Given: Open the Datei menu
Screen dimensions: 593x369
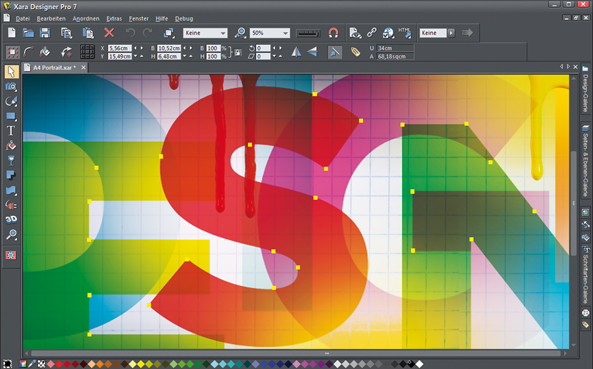Looking at the screenshot, I should pos(23,19).
